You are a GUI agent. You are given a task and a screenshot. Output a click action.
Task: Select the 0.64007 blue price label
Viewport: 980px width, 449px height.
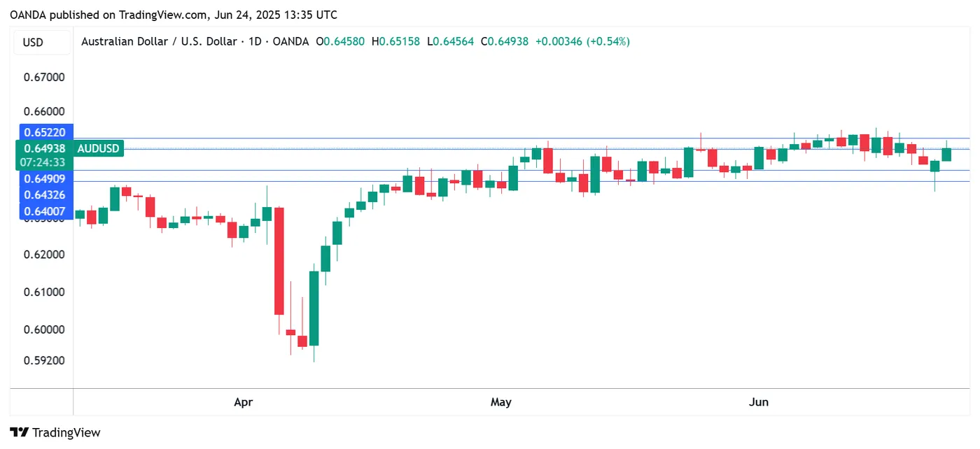45,211
